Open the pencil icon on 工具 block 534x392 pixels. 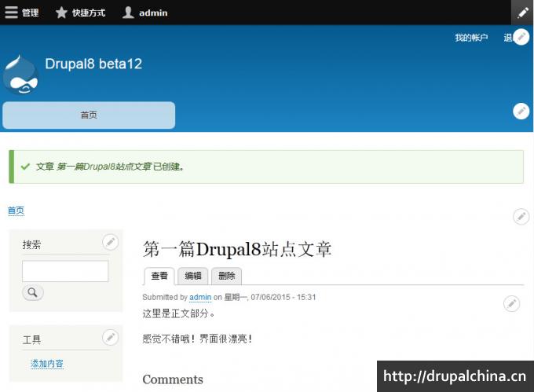pyautogui.click(x=111, y=338)
